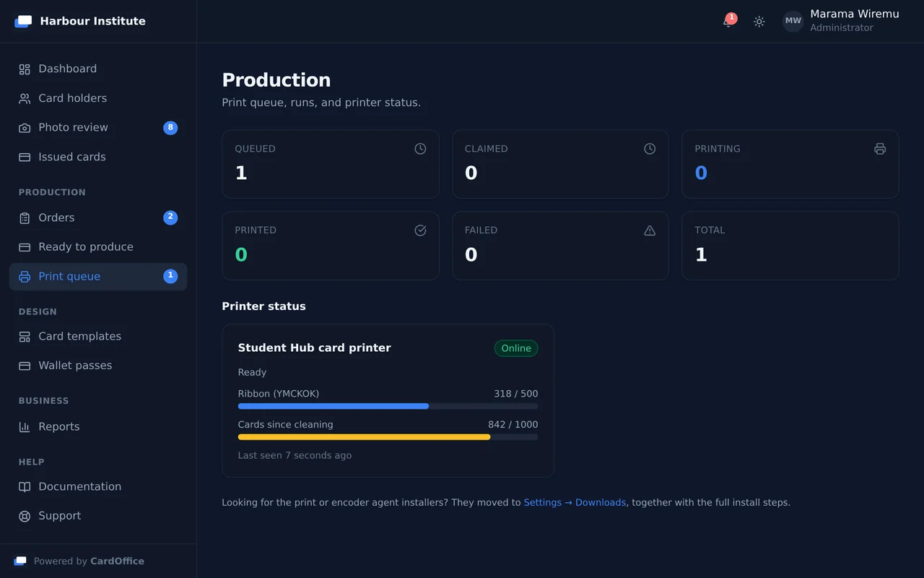Open Wallet passes section
Viewport: 924px width, 578px height.
click(98, 366)
